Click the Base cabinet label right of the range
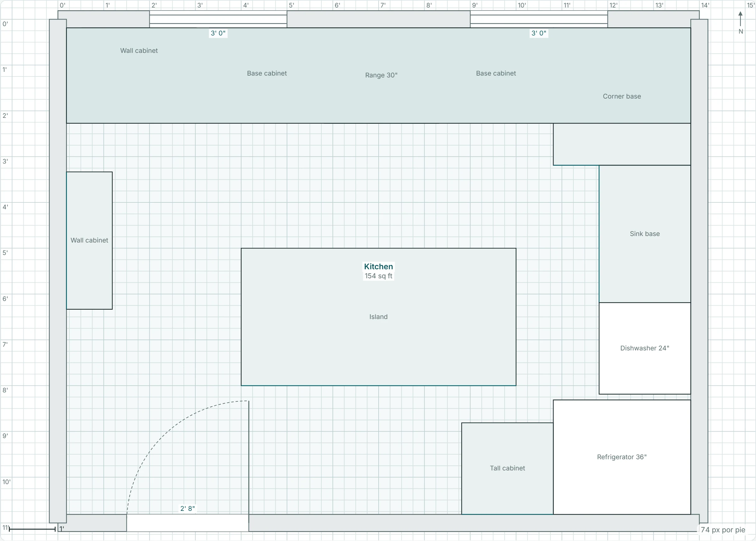Image resolution: width=756 pixels, height=541 pixels. tap(496, 73)
